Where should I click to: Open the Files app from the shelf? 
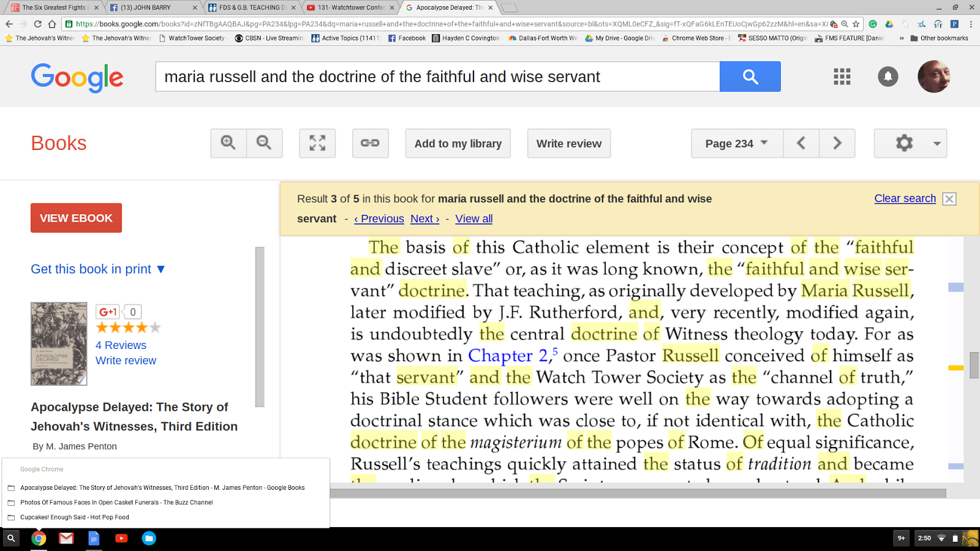(149, 538)
